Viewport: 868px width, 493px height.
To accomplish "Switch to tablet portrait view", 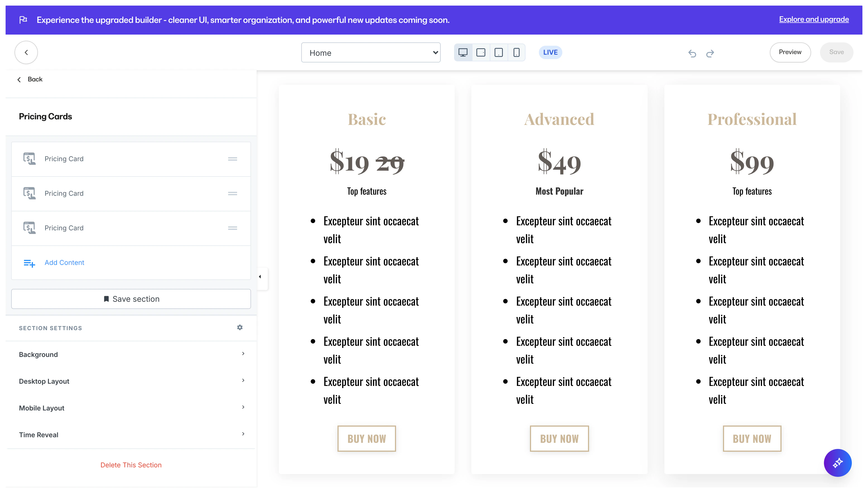I will pos(498,52).
